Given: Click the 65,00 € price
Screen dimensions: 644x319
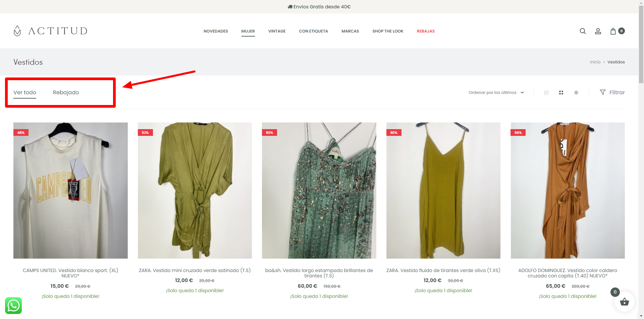Looking at the screenshot, I should (555, 286).
